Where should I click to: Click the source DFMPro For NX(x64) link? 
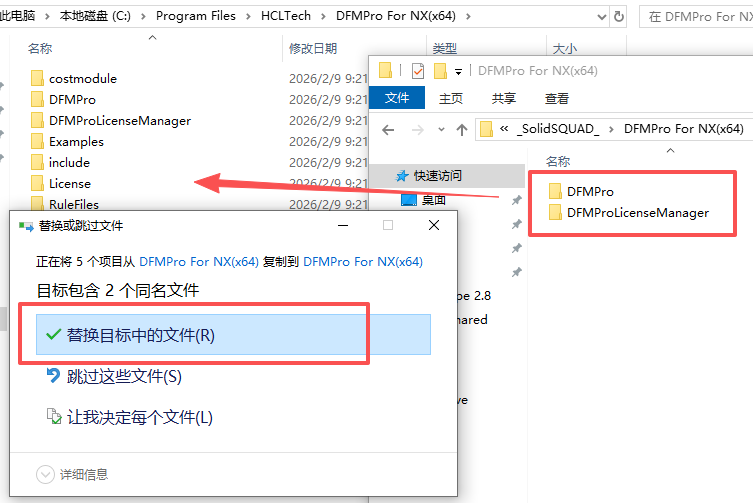click(199, 262)
